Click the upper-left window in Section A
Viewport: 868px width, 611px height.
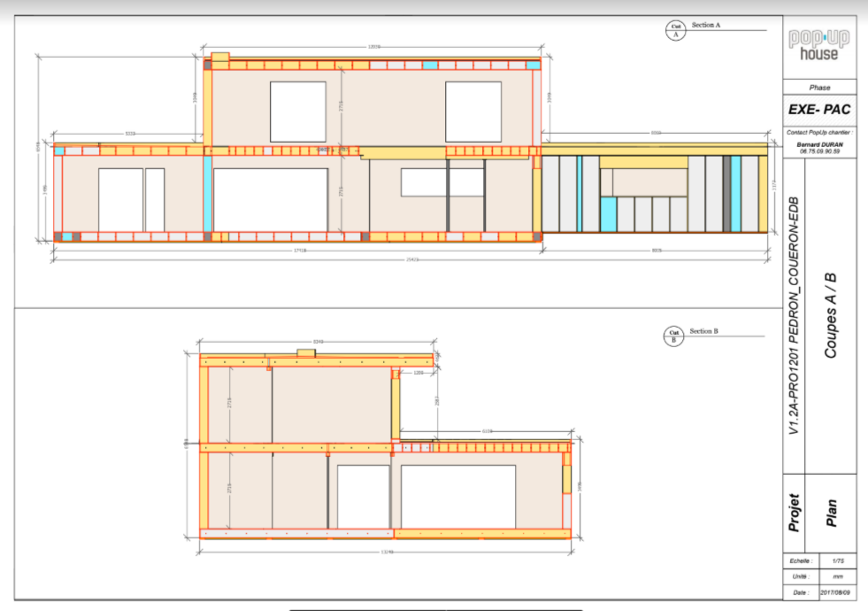click(x=298, y=112)
